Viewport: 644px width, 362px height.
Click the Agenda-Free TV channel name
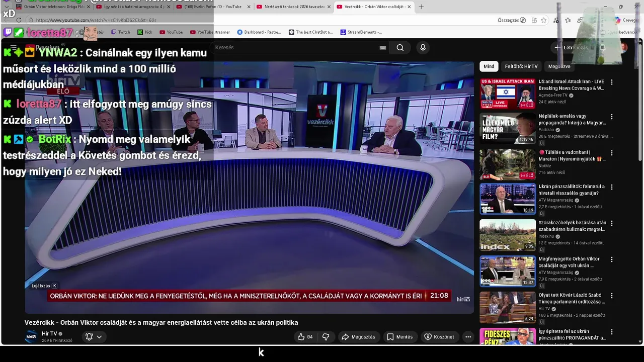(553, 95)
